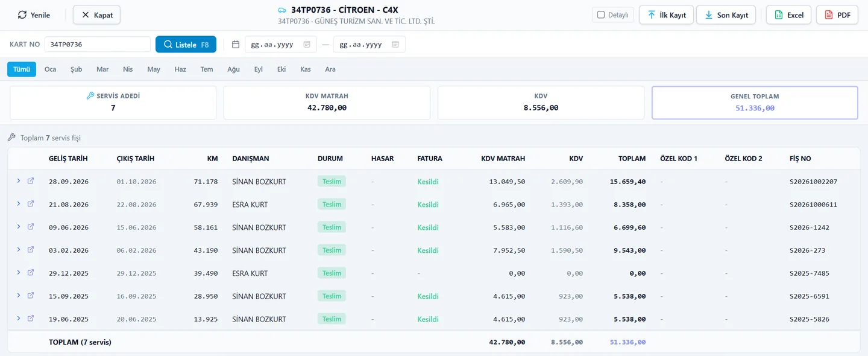
Task: Expand the 09.06.2026 service row
Action: [19, 227]
